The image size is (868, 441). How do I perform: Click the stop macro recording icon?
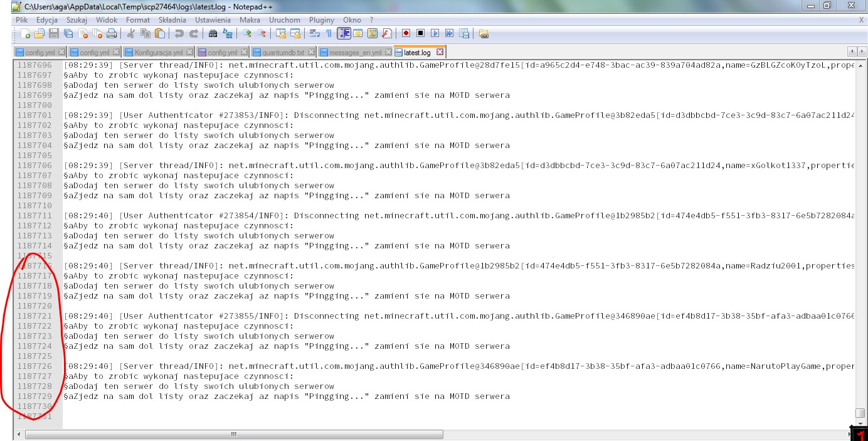[420, 33]
